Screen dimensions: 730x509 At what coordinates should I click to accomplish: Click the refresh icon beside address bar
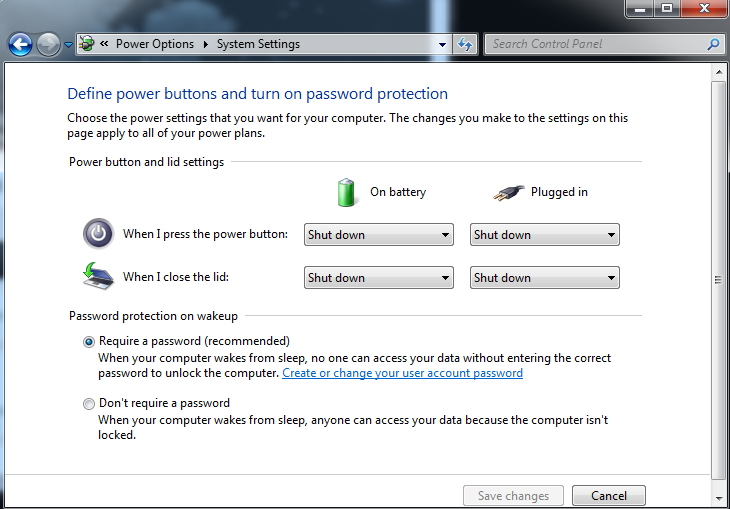tap(465, 44)
